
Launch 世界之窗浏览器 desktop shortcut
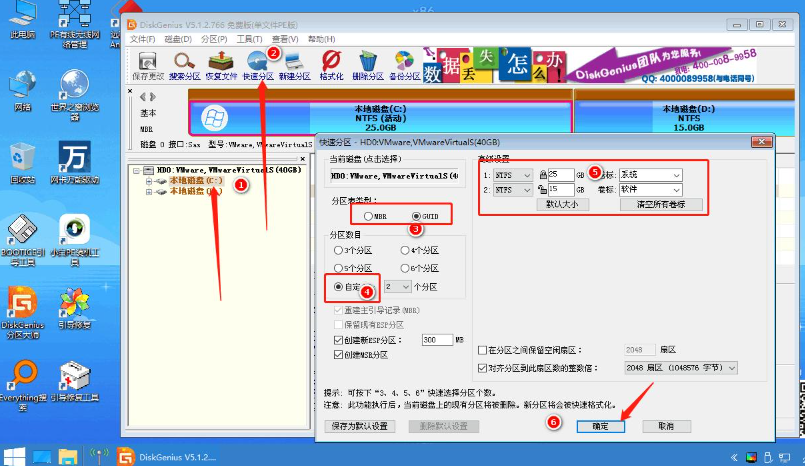[x=75, y=96]
